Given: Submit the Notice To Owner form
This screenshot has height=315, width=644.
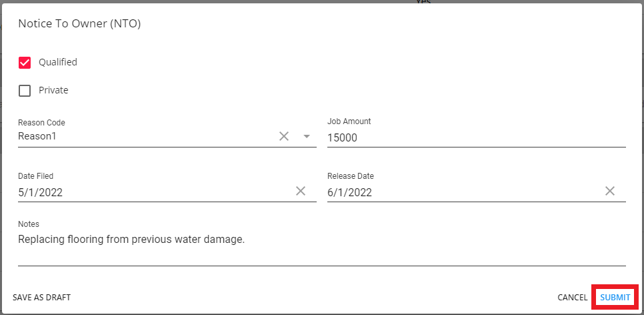Looking at the screenshot, I should 615,298.
